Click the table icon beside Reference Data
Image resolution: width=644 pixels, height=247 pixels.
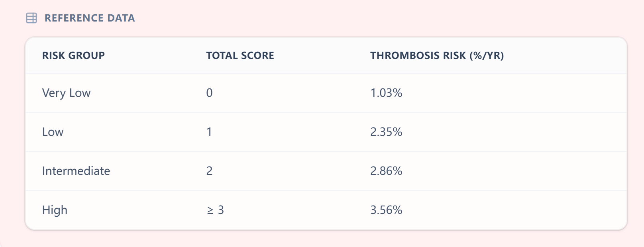[x=31, y=18]
